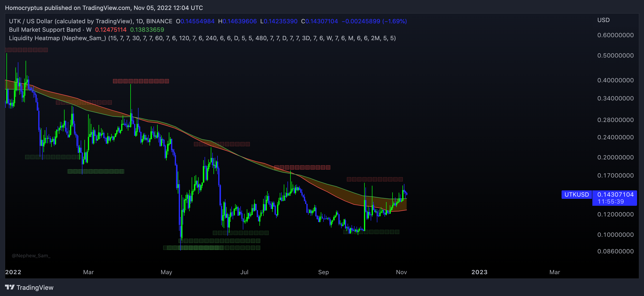Click the close value C0.14307104

320,21
